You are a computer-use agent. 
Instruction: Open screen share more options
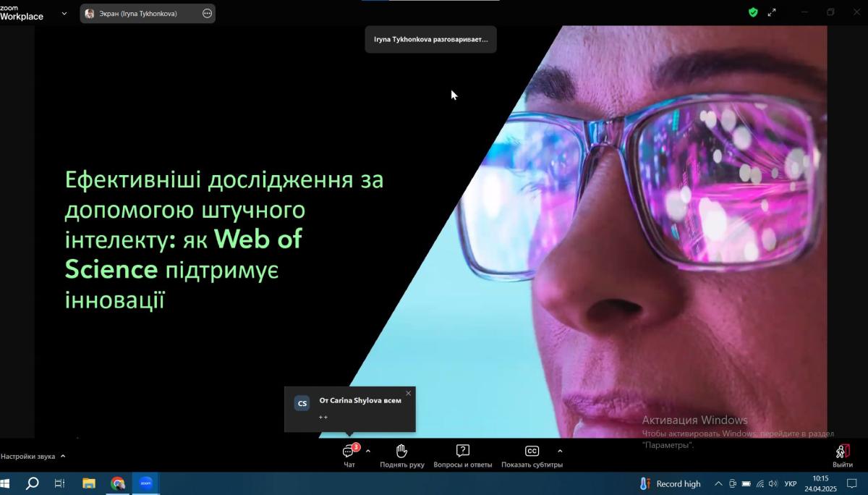coord(208,13)
